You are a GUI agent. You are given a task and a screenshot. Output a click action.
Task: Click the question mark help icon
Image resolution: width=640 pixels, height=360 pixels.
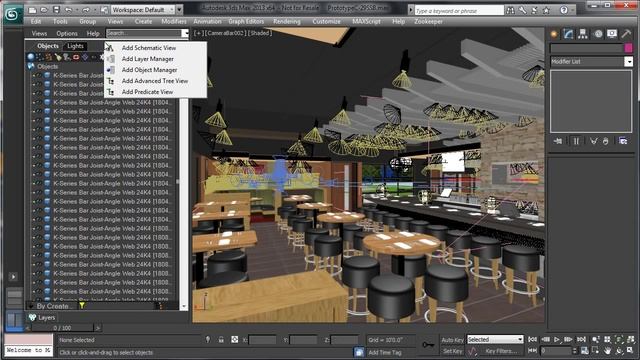click(564, 10)
